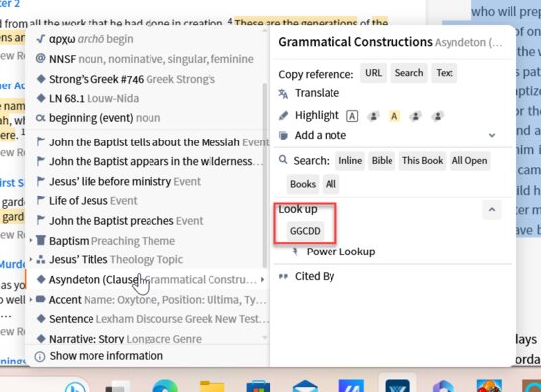Click the Translate language icon

(283, 93)
